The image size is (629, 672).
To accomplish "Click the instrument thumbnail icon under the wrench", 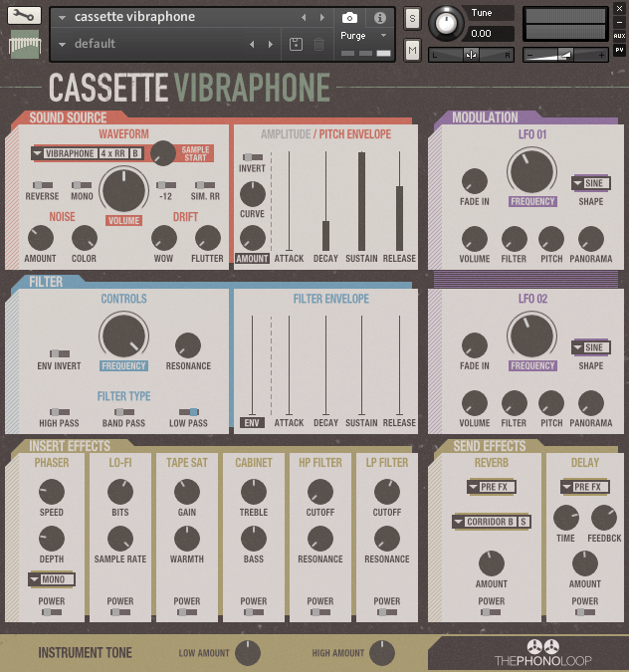I will point(25,44).
